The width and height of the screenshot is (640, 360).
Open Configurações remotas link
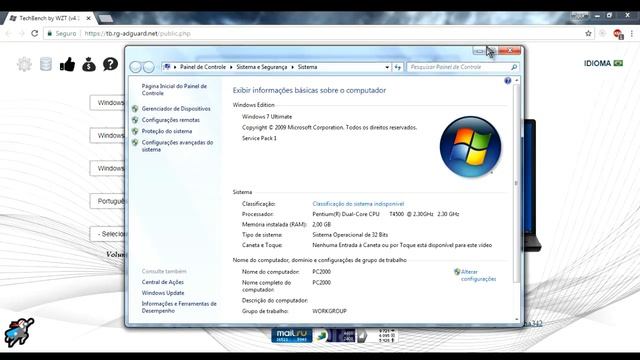[x=171, y=120]
